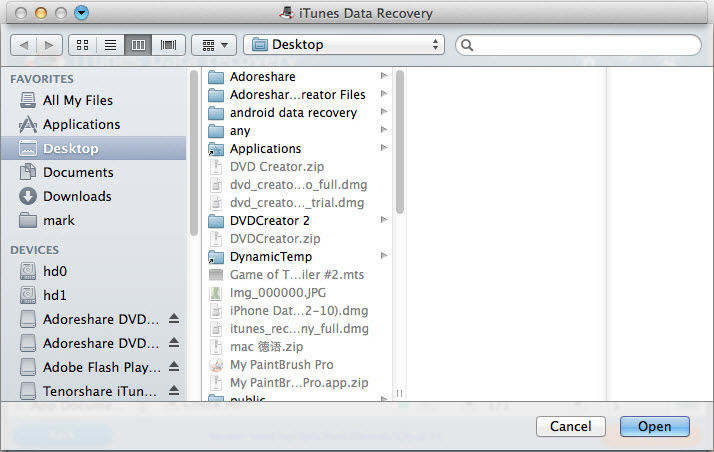
Task: Select the hd1 drive
Action: (x=93, y=295)
